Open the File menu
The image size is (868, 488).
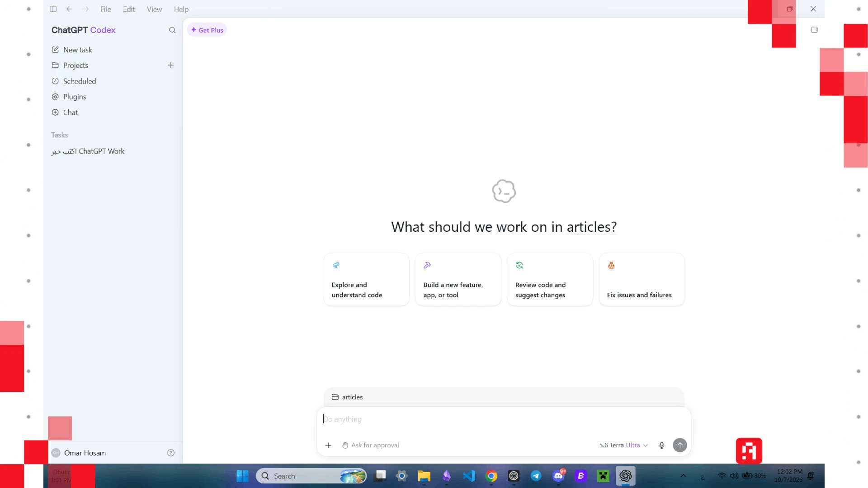pos(106,9)
